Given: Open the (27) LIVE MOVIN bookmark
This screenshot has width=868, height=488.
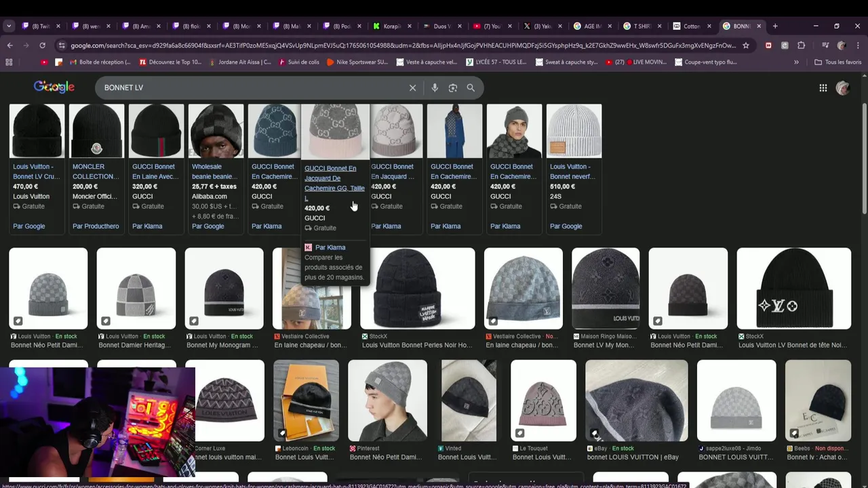Looking at the screenshot, I should click(635, 62).
